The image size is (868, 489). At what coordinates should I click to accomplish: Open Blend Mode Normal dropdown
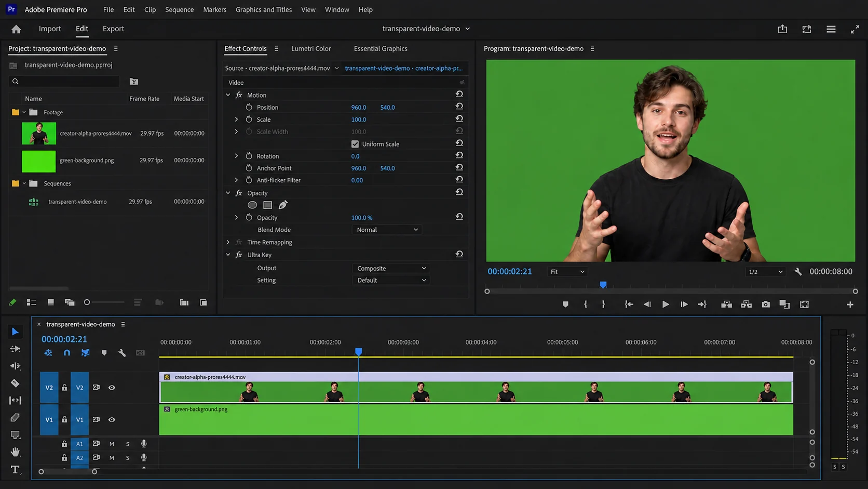(x=387, y=230)
